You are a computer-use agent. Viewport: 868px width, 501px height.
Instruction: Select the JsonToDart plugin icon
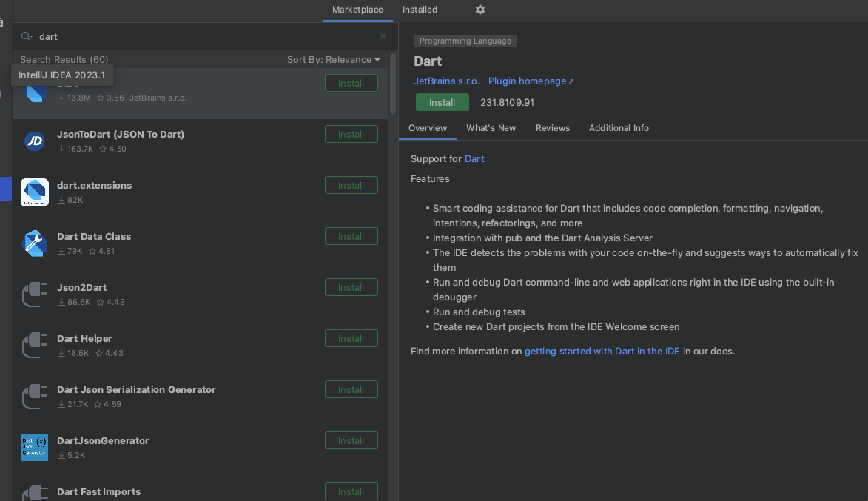coord(34,141)
